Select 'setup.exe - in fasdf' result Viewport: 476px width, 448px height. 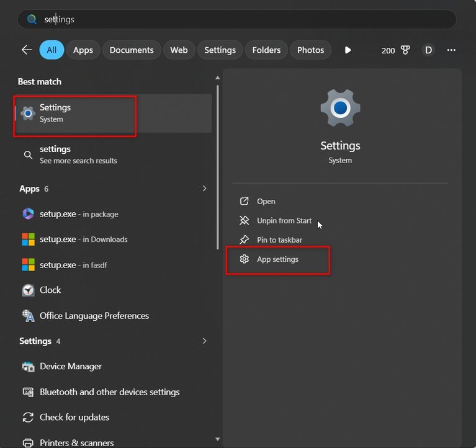(113, 265)
